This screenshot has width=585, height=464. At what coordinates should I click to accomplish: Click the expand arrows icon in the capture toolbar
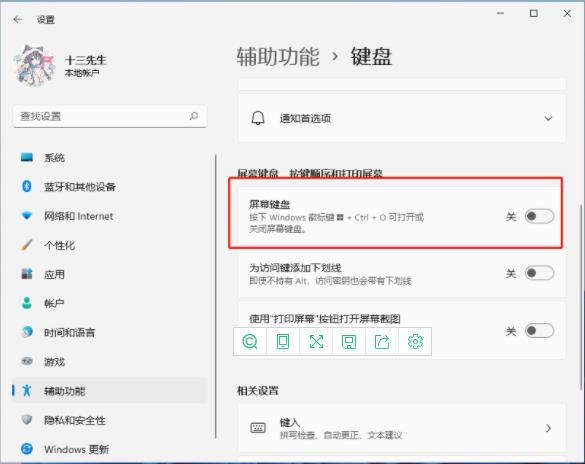point(316,341)
